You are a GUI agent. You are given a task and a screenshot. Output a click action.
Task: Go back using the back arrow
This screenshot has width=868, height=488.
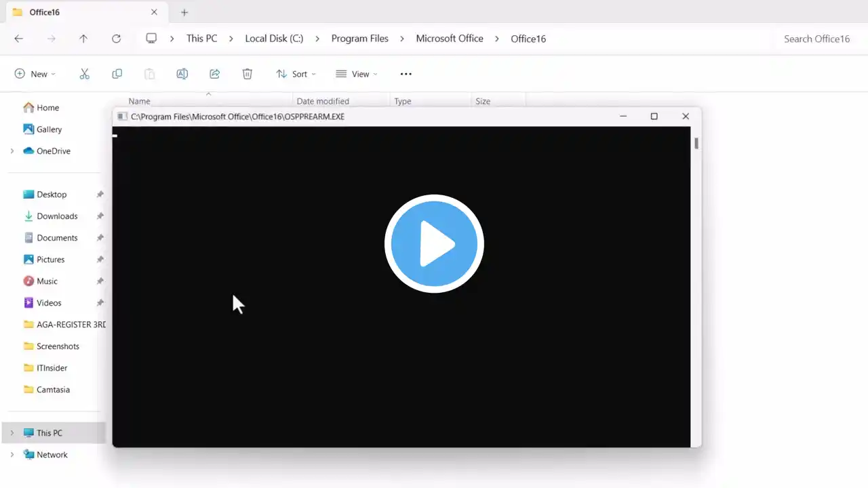(x=19, y=39)
